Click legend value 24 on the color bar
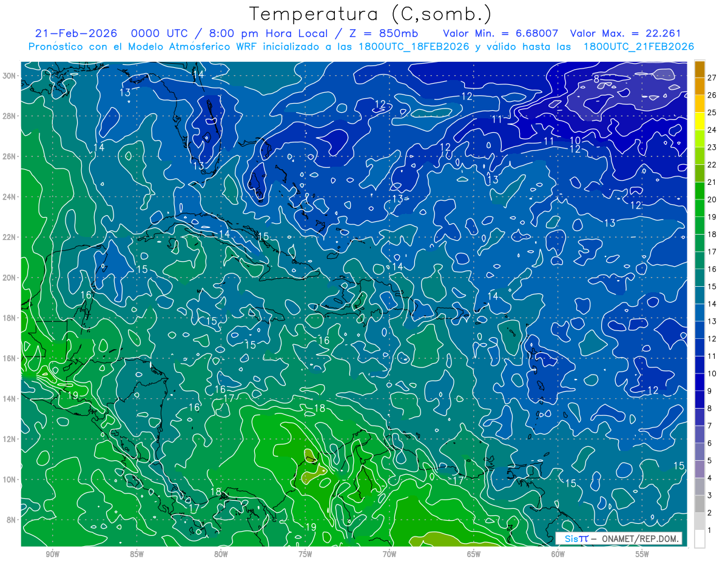Screen dimensions: 728x562 click(x=712, y=130)
